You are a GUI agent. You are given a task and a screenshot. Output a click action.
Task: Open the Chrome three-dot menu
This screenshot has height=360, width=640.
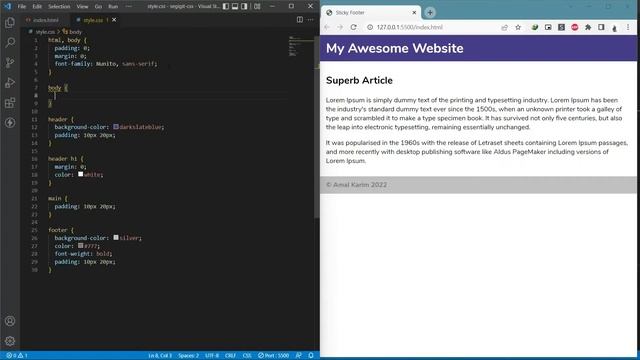(x=628, y=27)
